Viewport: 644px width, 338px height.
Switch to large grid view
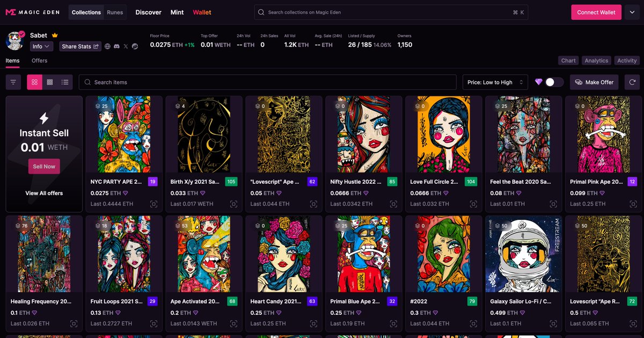pyautogui.click(x=34, y=82)
